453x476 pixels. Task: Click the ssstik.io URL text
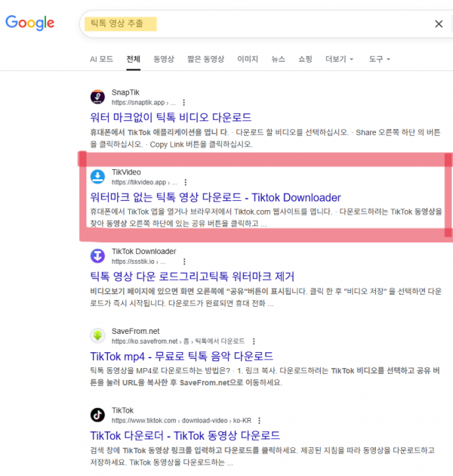coord(138,261)
